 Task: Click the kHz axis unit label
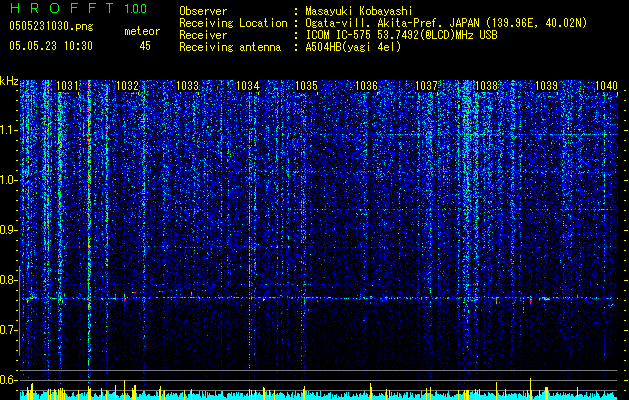click(9, 81)
